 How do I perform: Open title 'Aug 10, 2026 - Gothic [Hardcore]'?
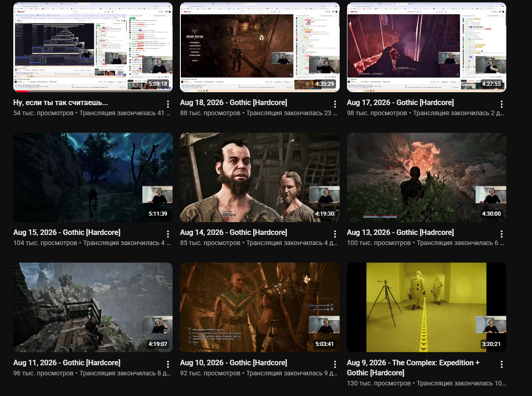click(x=234, y=363)
